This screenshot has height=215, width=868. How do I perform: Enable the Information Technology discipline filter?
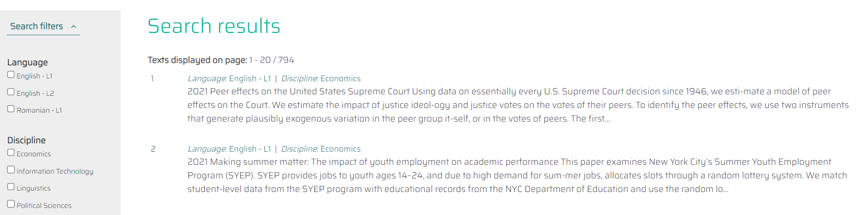pos(11,170)
